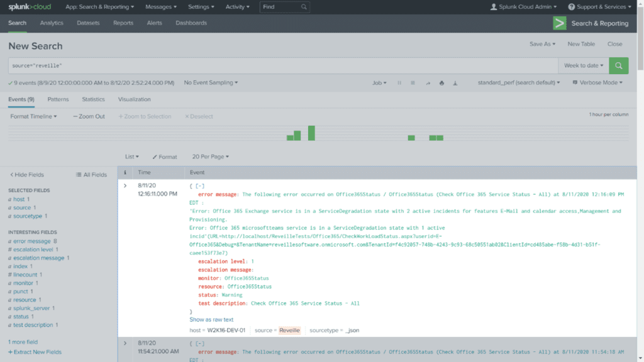Expand the 11:54:21.000 AM event row
This screenshot has height=362, width=644.
[x=125, y=343]
